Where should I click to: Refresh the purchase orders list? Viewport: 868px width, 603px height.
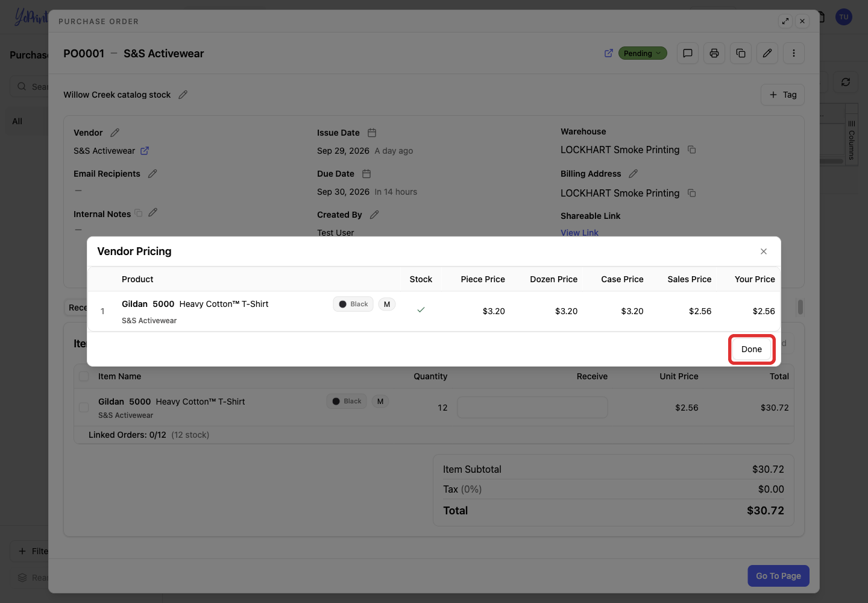tap(846, 82)
